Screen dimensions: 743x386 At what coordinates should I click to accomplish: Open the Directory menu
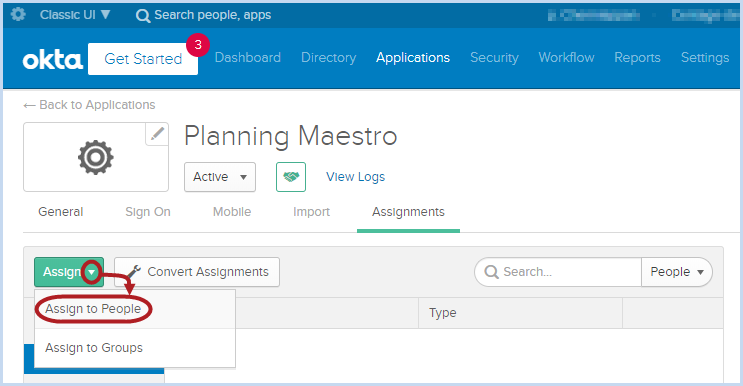pos(328,58)
